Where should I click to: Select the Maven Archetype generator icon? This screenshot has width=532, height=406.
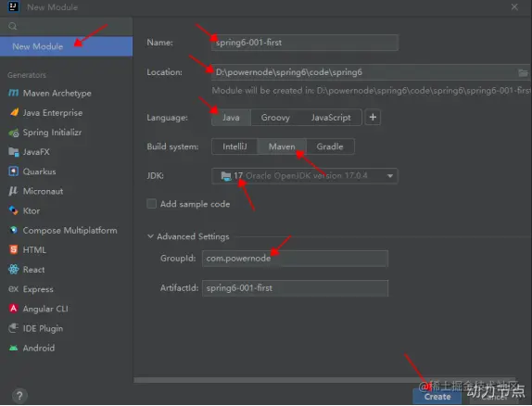[13, 93]
